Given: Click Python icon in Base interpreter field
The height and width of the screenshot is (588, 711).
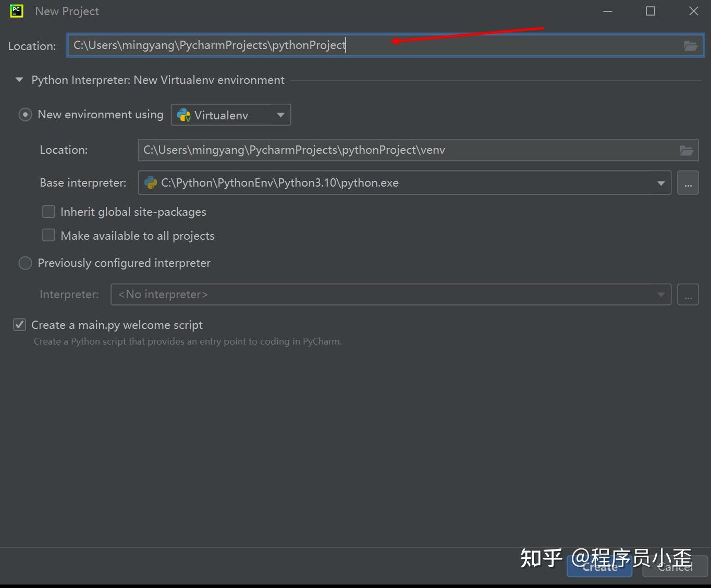Looking at the screenshot, I should [151, 183].
